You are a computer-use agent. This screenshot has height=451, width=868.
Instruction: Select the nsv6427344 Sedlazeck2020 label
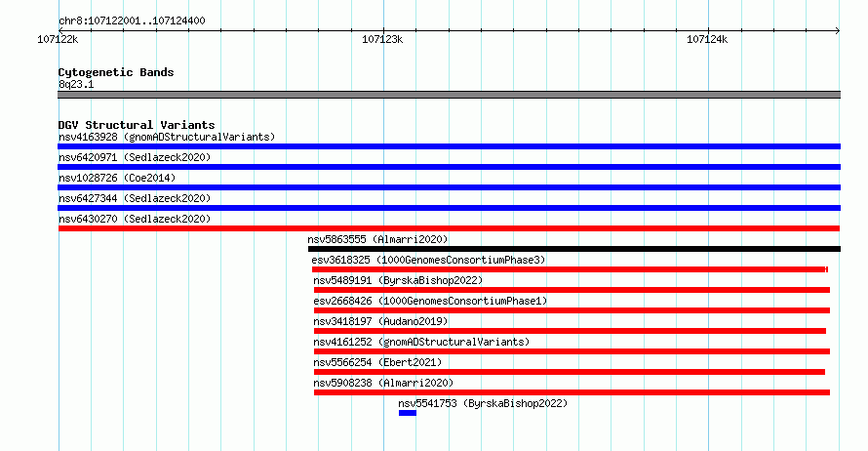pos(135,198)
